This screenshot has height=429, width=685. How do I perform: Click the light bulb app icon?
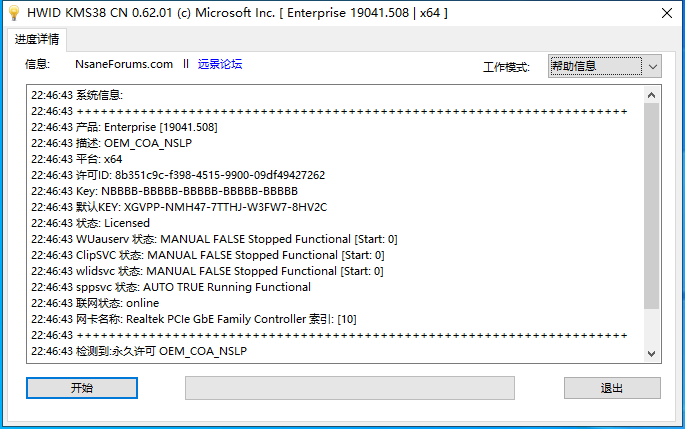click(x=14, y=13)
